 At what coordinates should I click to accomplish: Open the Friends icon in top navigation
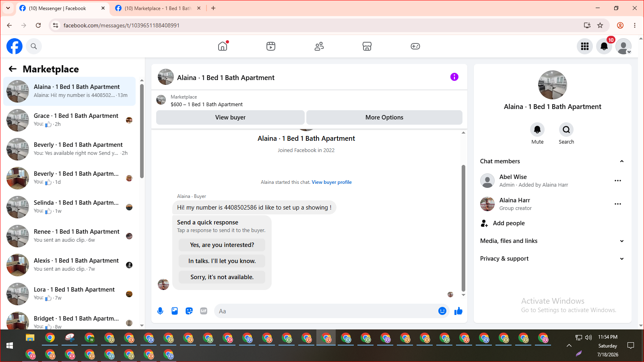point(319,46)
